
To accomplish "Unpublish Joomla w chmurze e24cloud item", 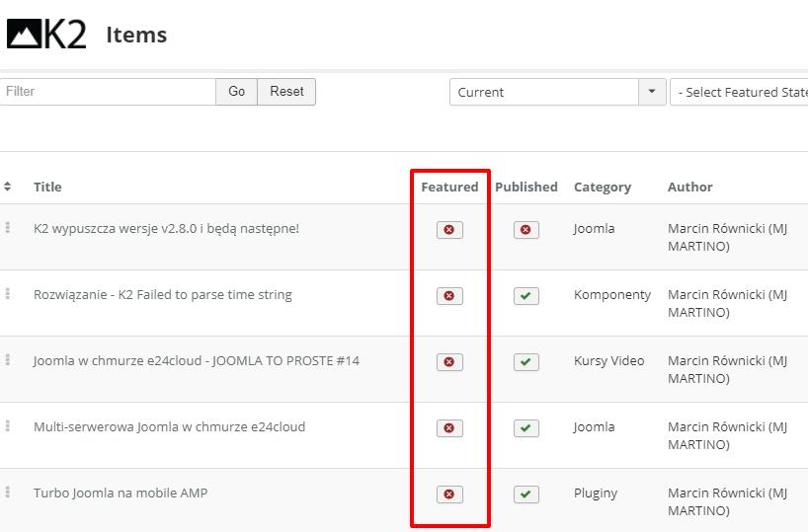I will [526, 362].
